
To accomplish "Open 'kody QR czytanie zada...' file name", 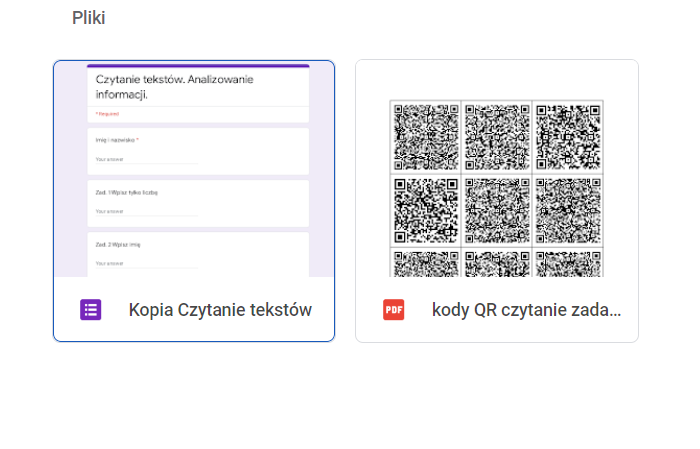I will click(526, 310).
